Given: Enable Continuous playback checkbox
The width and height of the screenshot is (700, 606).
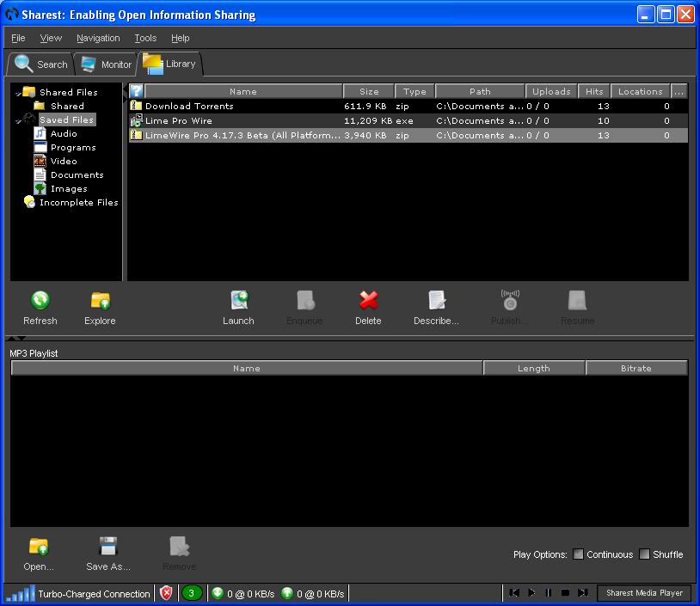Looking at the screenshot, I should tap(578, 554).
